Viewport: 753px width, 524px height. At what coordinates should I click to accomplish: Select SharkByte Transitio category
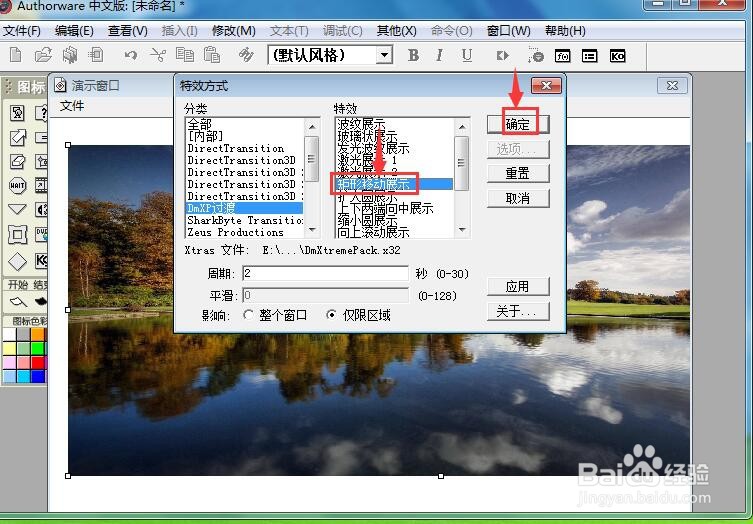tap(245, 220)
